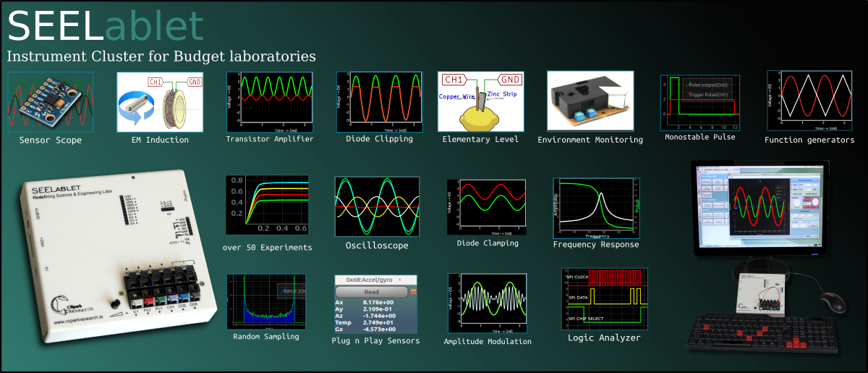The image size is (868, 373).
Task: Click the 'Elementary Level' caption
Action: pyautogui.click(x=480, y=140)
